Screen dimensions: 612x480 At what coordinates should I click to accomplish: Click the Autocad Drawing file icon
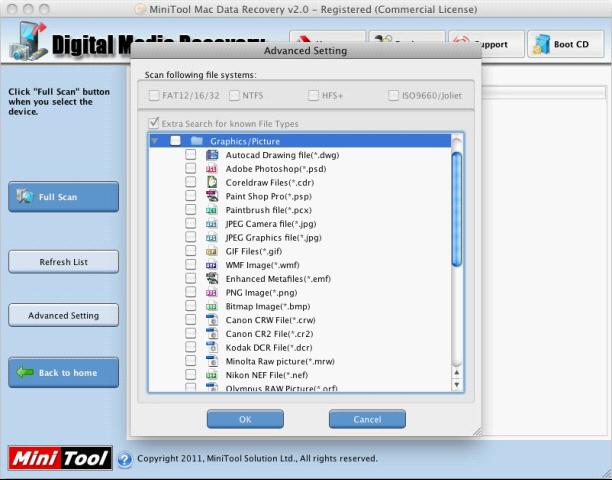212,155
